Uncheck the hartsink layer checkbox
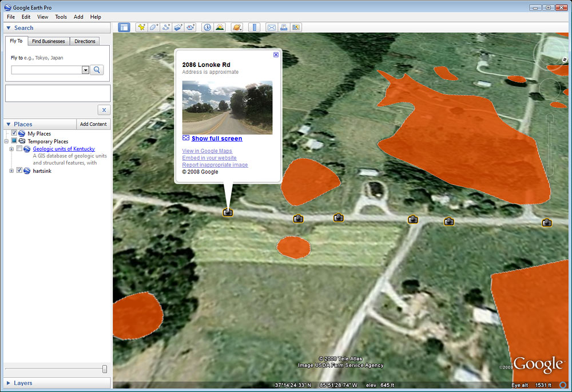The image size is (572, 392). (x=19, y=171)
